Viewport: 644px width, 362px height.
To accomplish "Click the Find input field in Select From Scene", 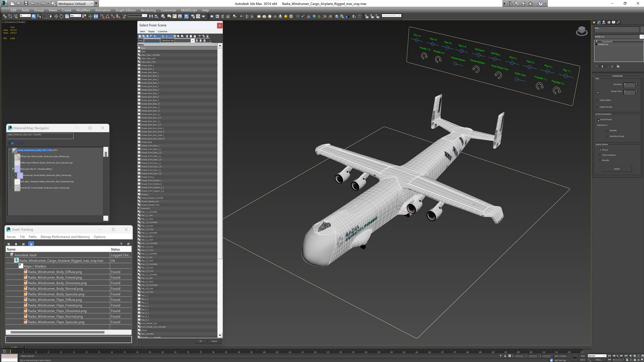I will coord(152,41).
